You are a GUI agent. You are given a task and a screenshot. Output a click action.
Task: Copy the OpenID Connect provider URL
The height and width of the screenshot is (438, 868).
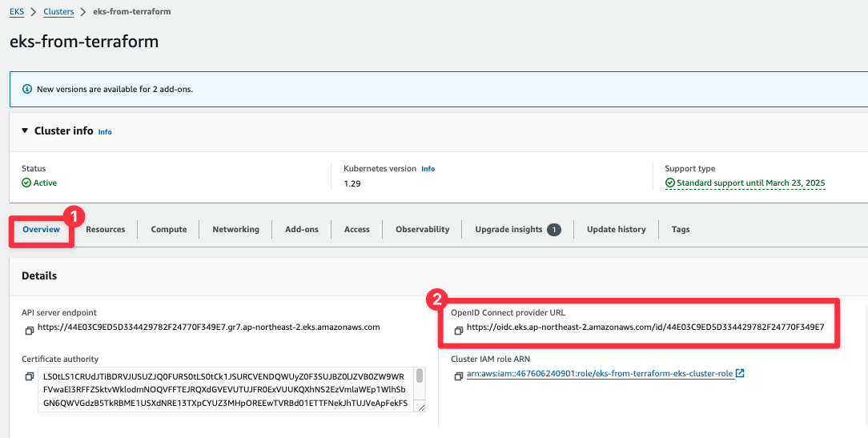tap(458, 331)
